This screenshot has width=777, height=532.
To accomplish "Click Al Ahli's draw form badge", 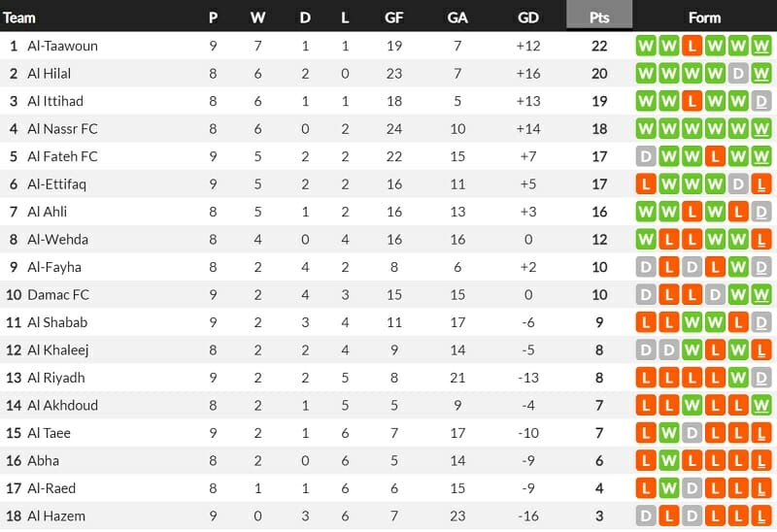I will (x=762, y=212).
